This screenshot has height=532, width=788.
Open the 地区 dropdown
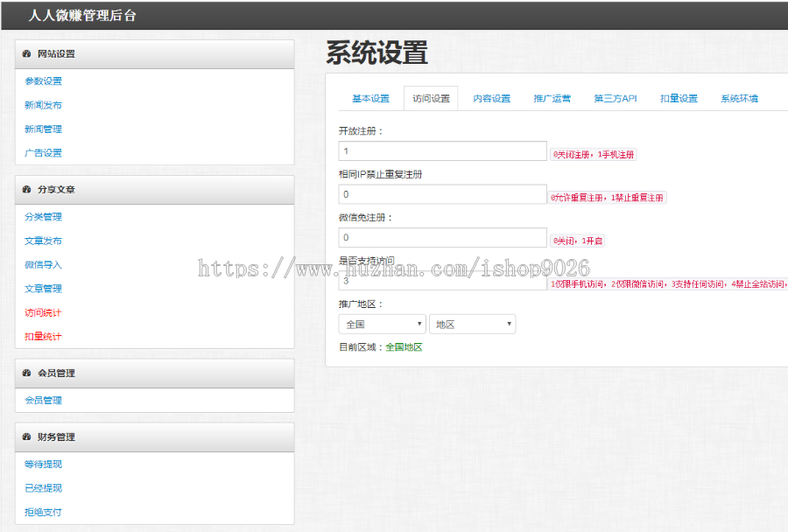coord(472,324)
